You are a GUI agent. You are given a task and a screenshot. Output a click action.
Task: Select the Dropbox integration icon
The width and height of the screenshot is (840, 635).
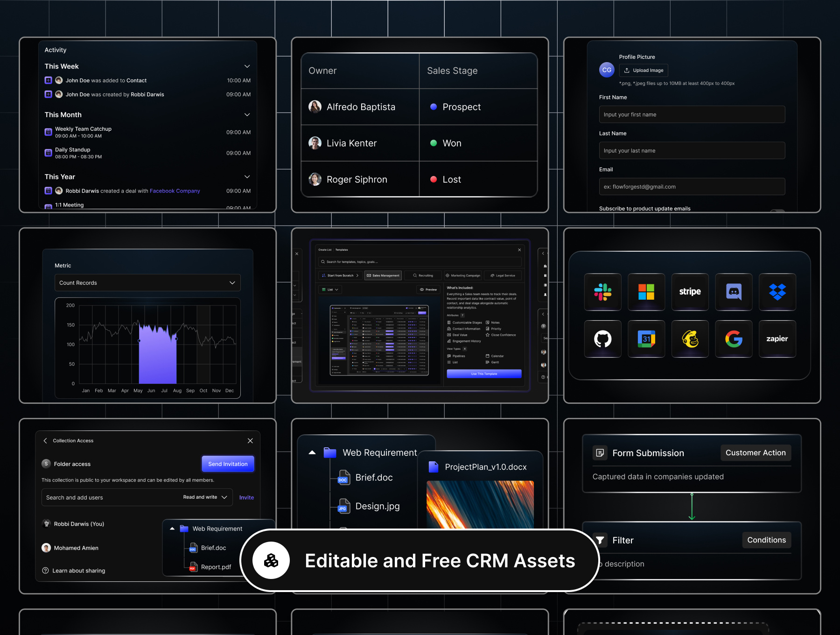click(777, 292)
